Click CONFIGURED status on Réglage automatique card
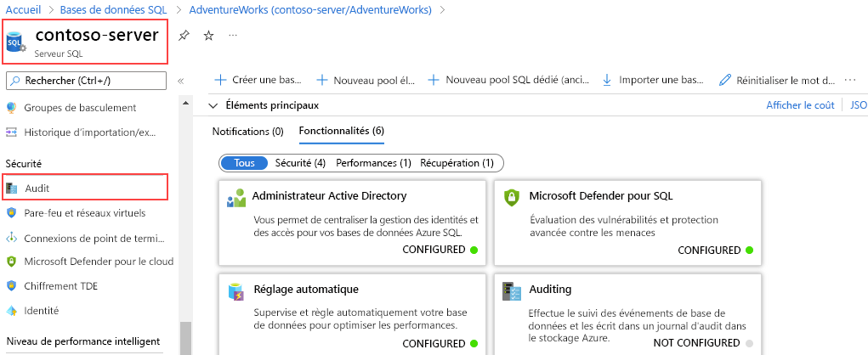Screen dimensions: 868x355 point(434,343)
